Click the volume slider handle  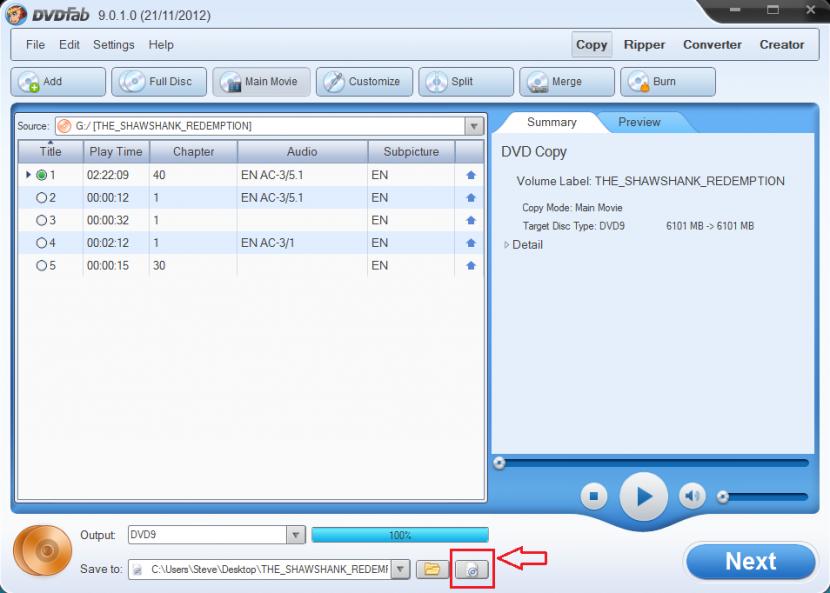[x=723, y=497]
